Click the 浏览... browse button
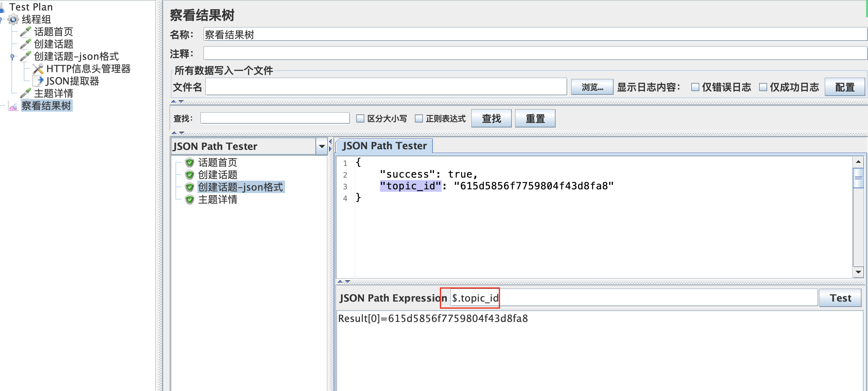The height and width of the screenshot is (391, 868). point(592,87)
